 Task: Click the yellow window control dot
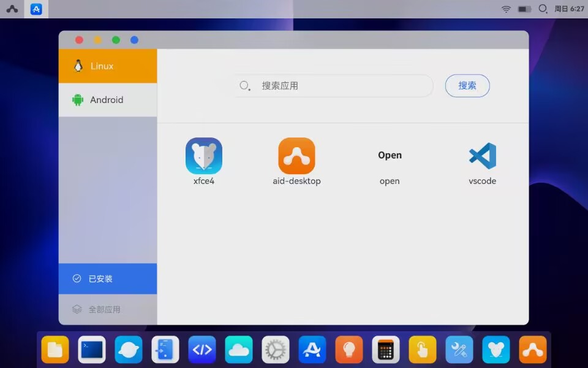[x=97, y=40]
